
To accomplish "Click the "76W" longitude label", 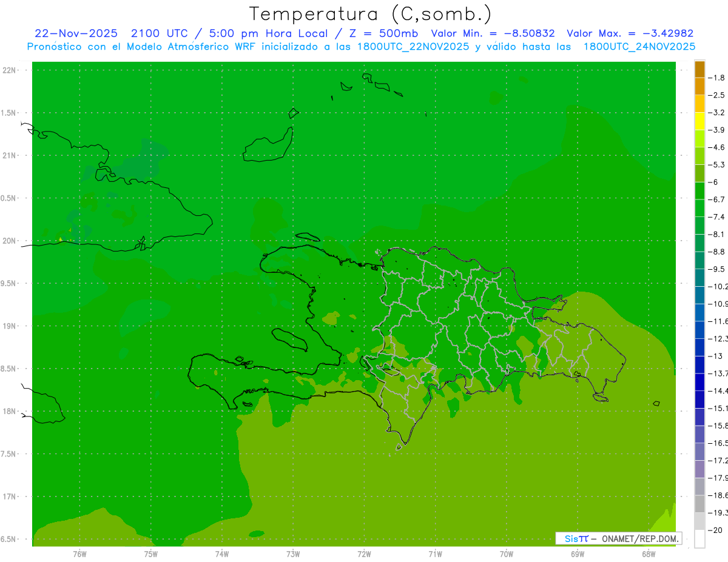I will pos(79,554).
